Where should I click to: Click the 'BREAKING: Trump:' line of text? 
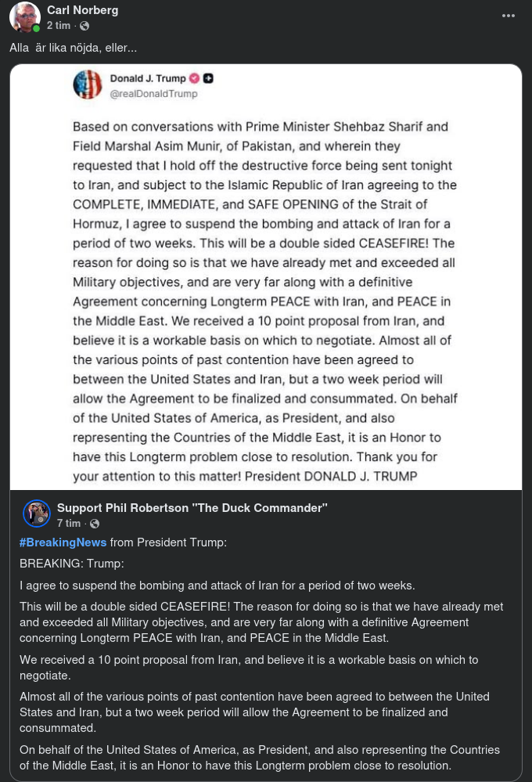[x=72, y=564]
